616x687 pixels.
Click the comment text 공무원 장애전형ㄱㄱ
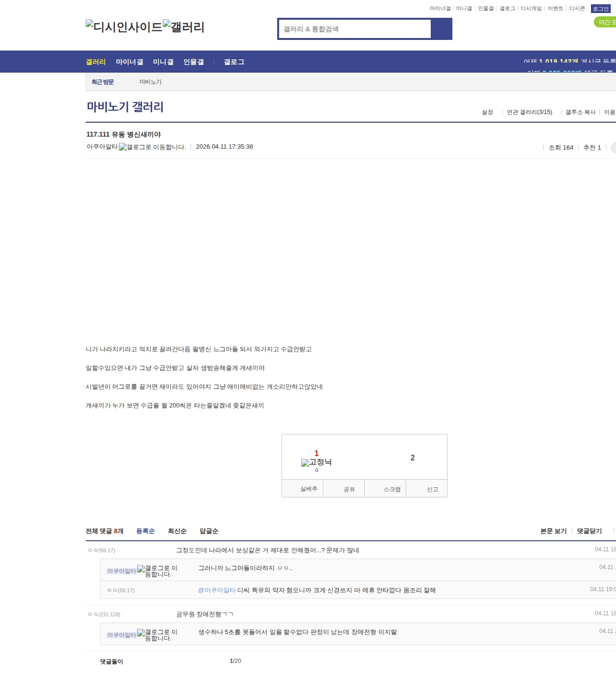pos(205,614)
